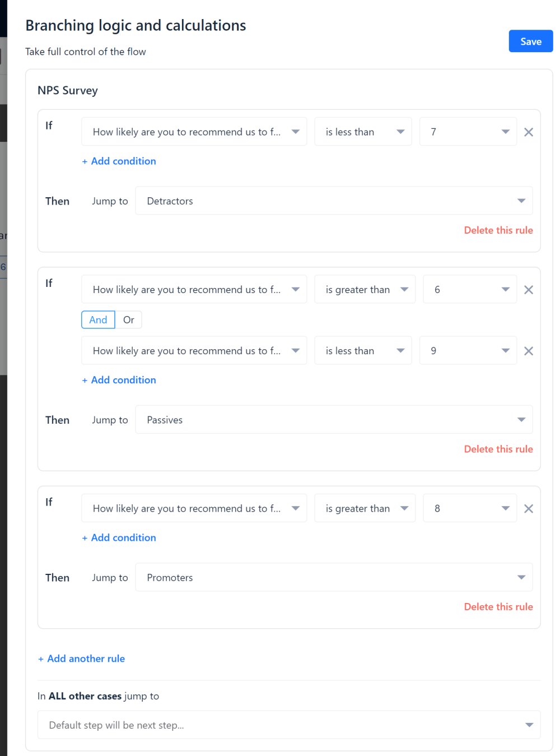Open the Promoters jump-to dropdown

click(x=334, y=578)
